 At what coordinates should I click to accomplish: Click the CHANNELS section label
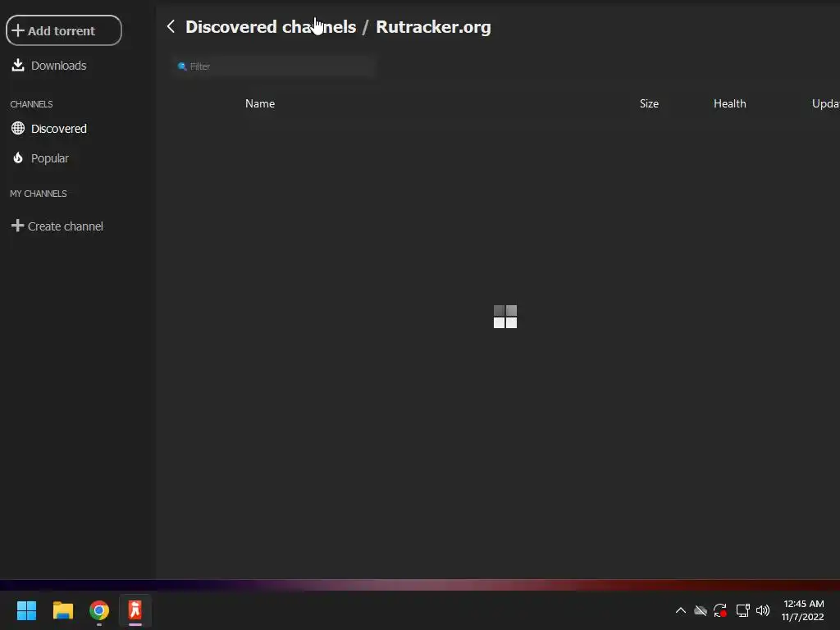click(32, 104)
